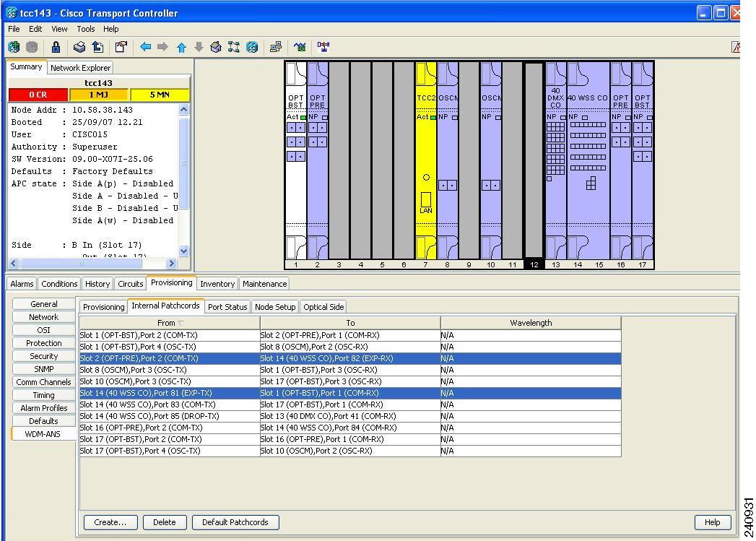
Task: Select the Comm Channels side tab
Action: (x=44, y=382)
